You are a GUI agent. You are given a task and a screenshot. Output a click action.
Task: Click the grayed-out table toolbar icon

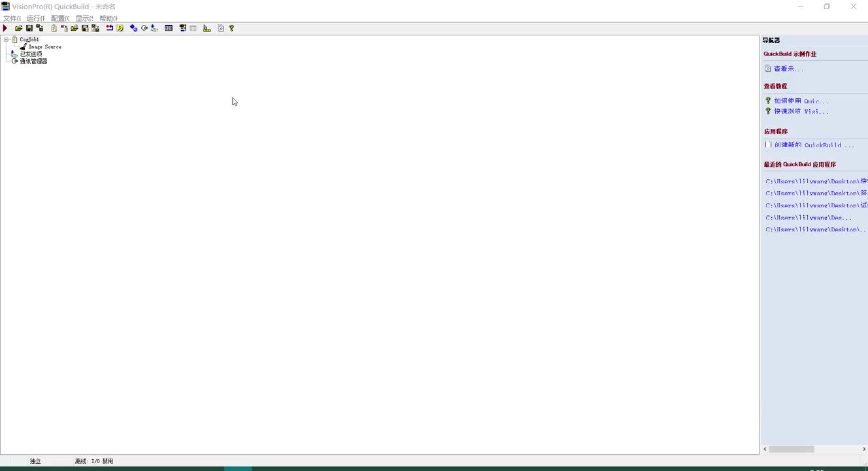point(193,28)
